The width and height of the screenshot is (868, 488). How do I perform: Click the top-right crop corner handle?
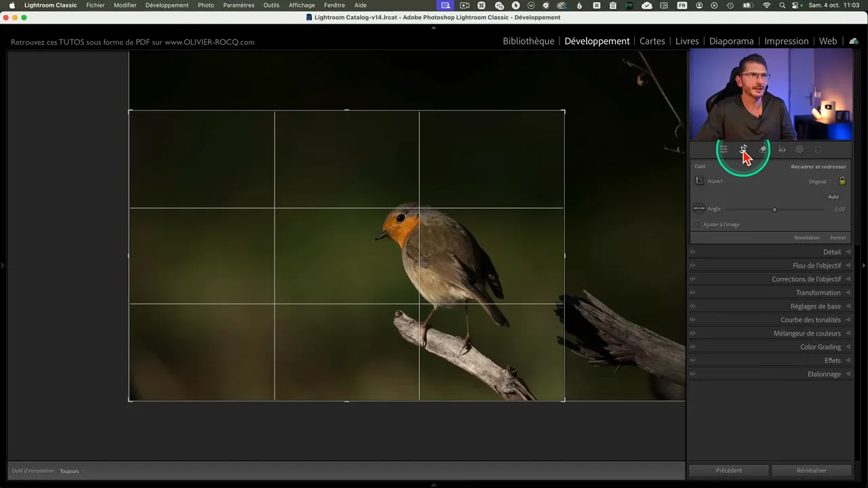click(564, 111)
